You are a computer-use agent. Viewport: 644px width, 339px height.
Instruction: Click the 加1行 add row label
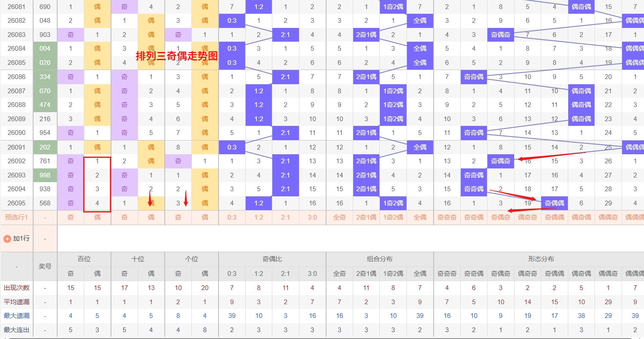click(x=21, y=238)
